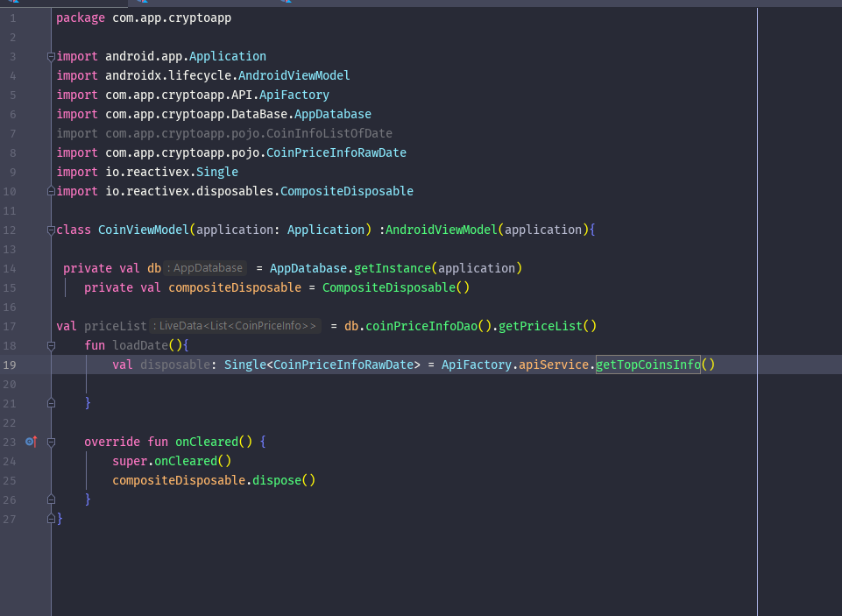The height and width of the screenshot is (616, 842).
Task: Click the highlighted getTopCoinsInfo method call
Action: click(x=648, y=365)
